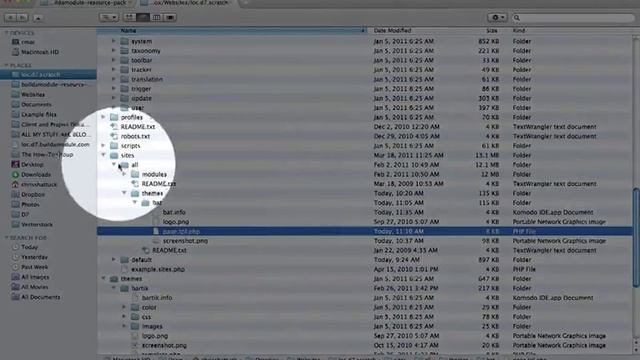Switch to the loc.d7.scratch window tab
640x360 pixels.
pos(187,3)
